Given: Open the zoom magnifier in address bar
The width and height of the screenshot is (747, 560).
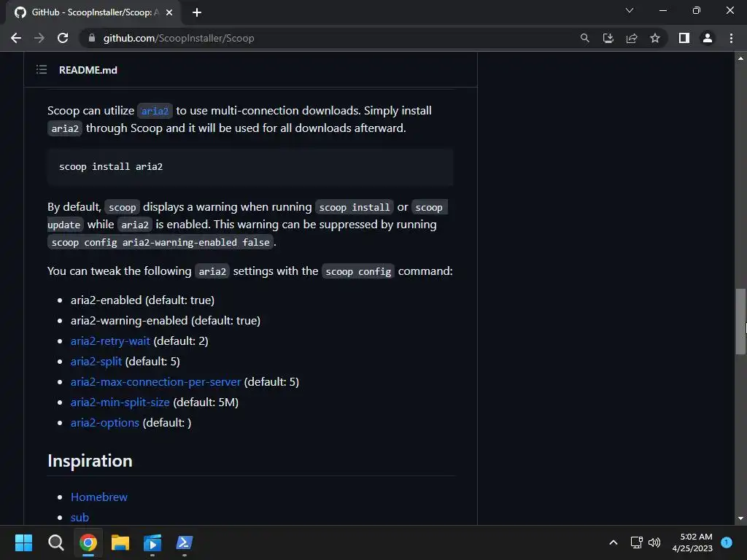Looking at the screenshot, I should point(584,38).
